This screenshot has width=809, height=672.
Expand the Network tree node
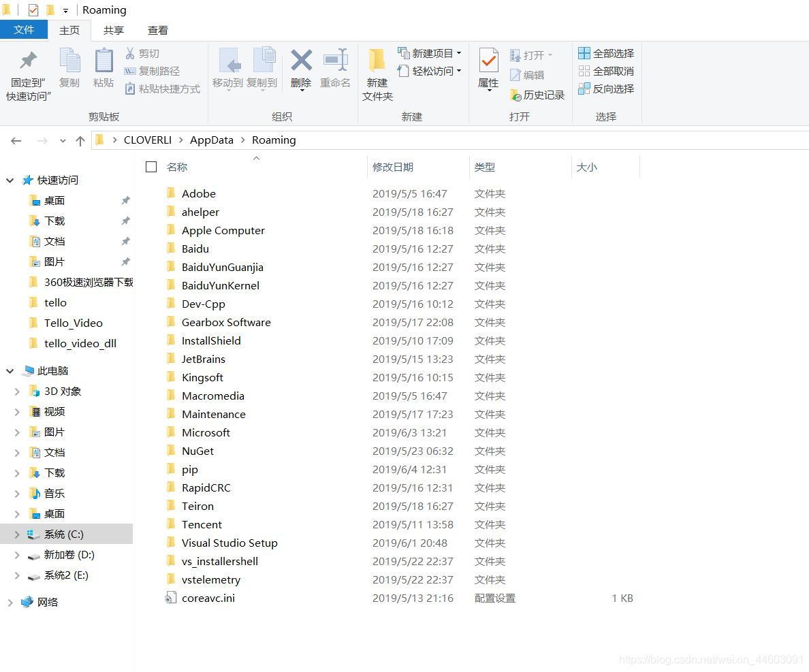(10, 602)
